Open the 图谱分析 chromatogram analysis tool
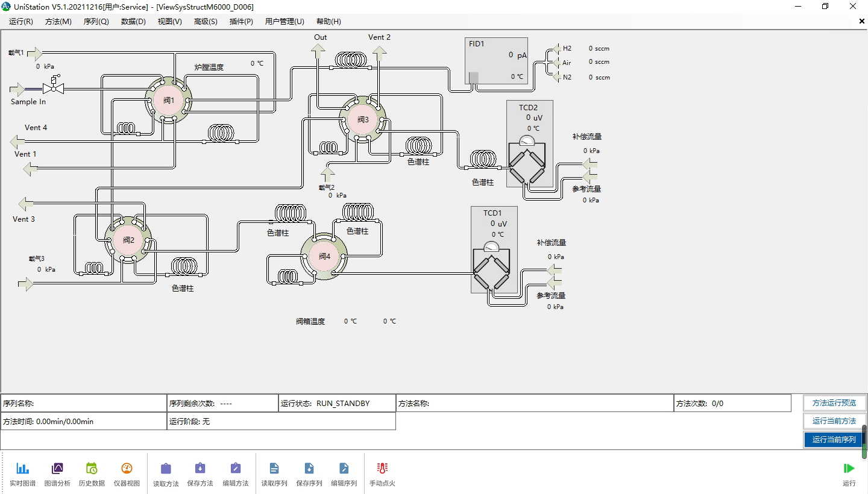The image size is (868, 494). click(57, 474)
